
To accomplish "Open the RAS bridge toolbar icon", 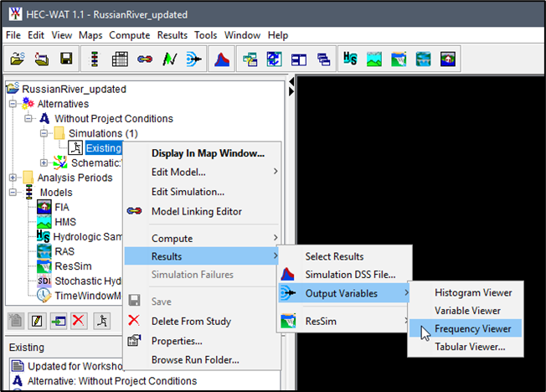I will click(x=423, y=59).
